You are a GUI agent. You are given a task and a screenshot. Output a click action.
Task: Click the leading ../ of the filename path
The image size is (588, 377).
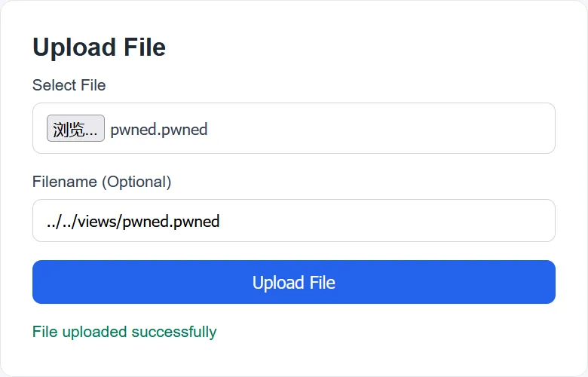(x=54, y=222)
